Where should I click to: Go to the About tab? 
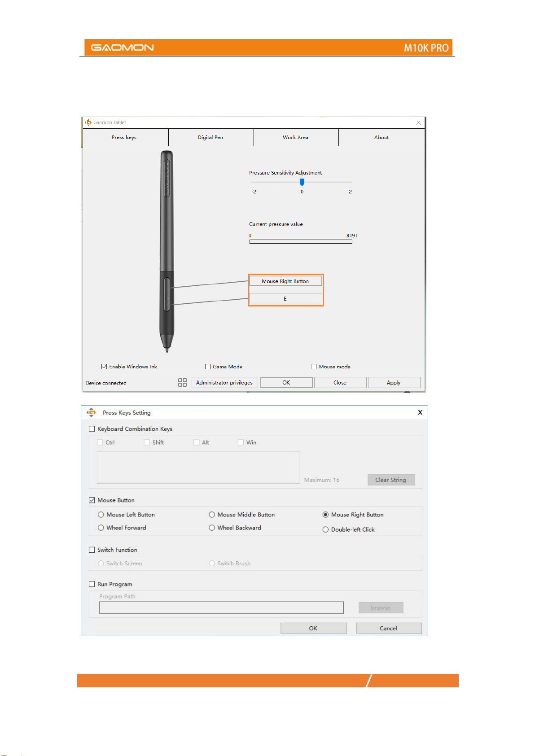pyautogui.click(x=382, y=137)
